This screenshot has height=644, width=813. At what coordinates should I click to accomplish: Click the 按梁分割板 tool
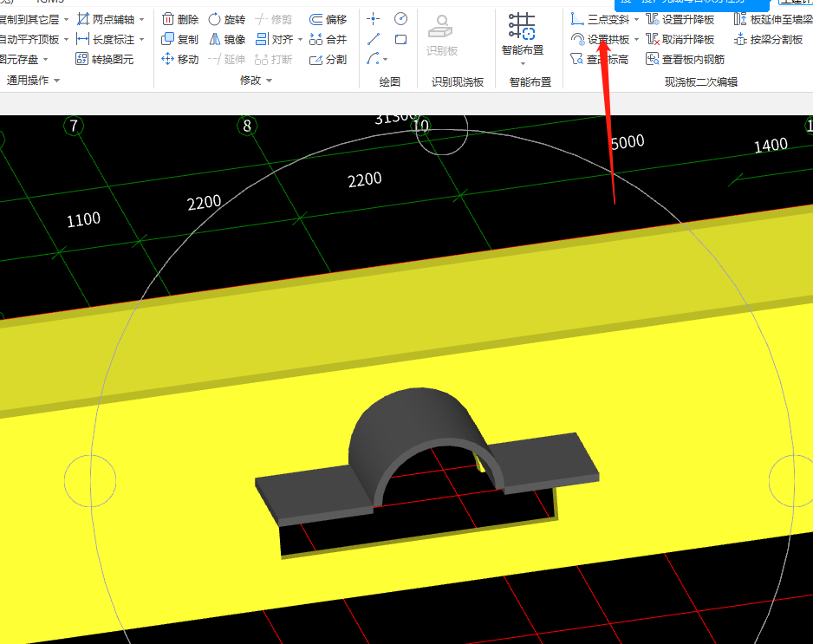[769, 39]
